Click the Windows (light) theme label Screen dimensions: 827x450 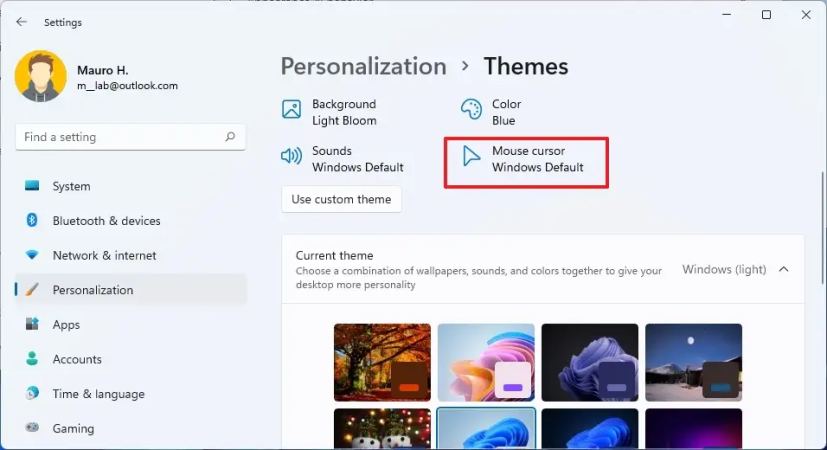(724, 269)
